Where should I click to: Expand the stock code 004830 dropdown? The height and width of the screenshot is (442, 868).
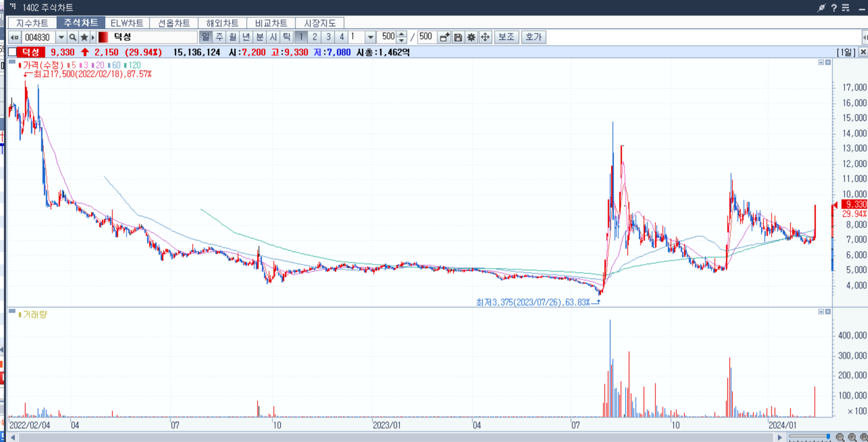61,37
